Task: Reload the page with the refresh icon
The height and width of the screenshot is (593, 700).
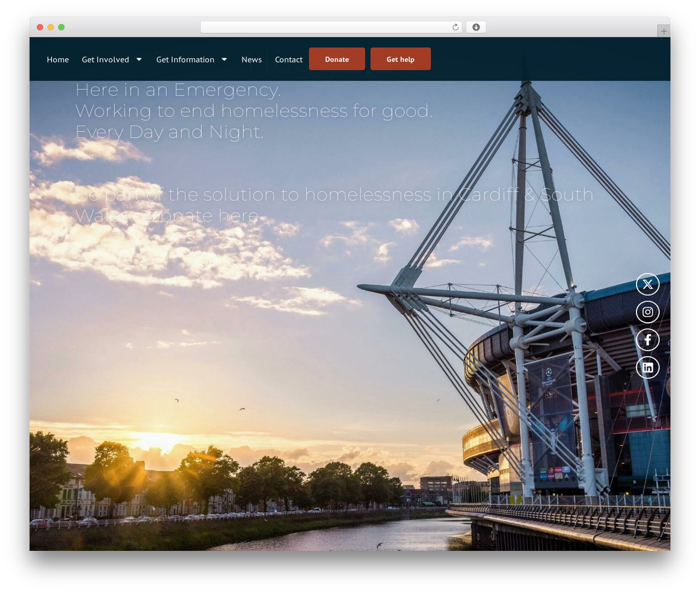Action: point(456,27)
